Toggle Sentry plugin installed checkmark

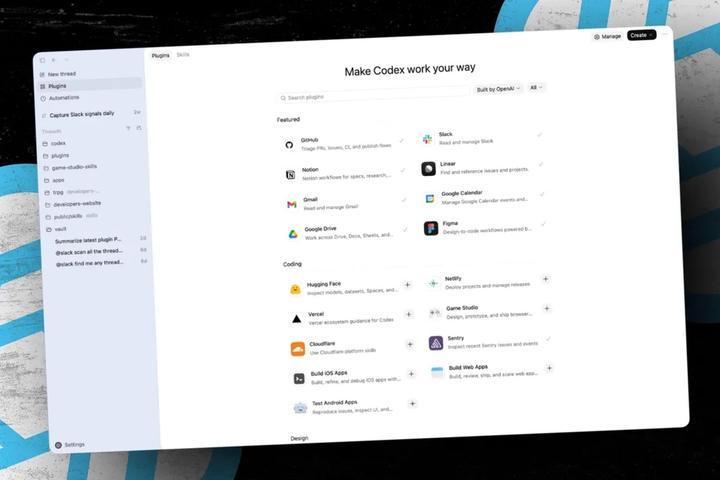click(x=548, y=339)
